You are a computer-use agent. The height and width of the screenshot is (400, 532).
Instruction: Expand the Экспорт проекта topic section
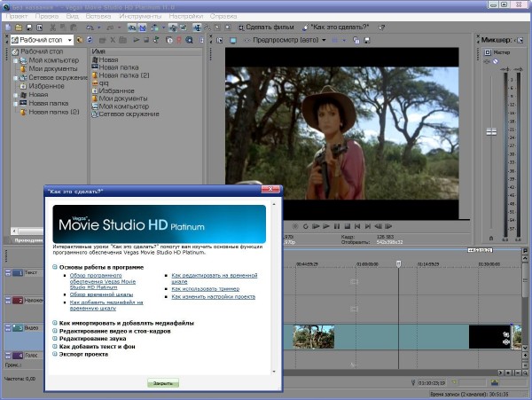pos(54,354)
